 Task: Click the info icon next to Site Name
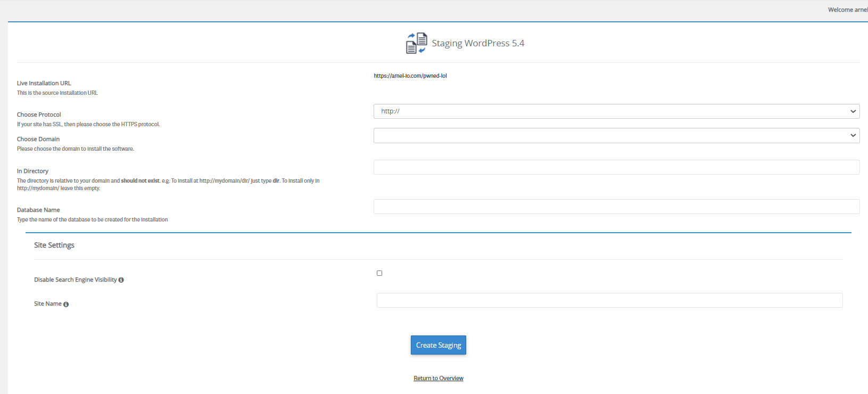click(x=66, y=305)
